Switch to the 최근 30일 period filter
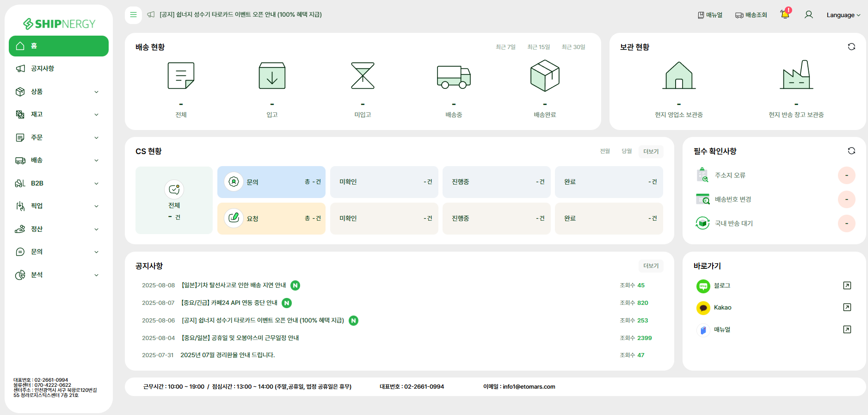The image size is (868, 415). click(x=573, y=47)
